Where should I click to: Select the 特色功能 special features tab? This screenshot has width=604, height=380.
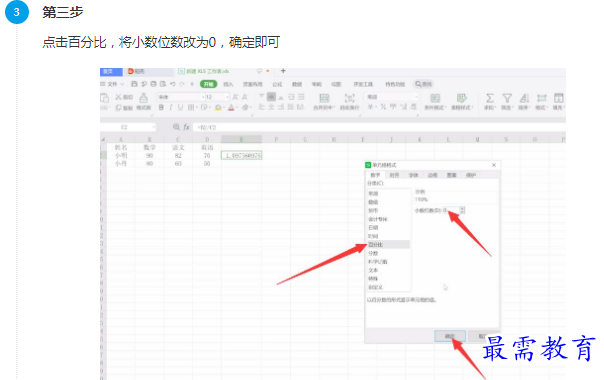pyautogui.click(x=395, y=84)
